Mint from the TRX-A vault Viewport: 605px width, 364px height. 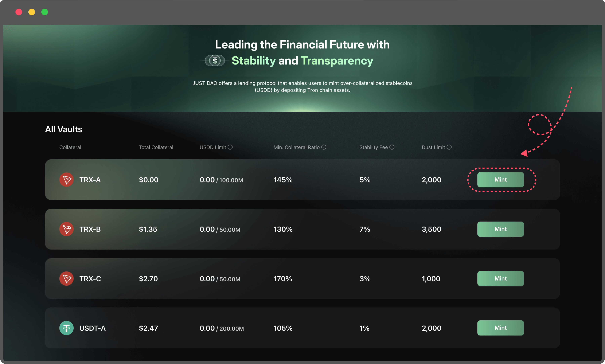coord(500,179)
